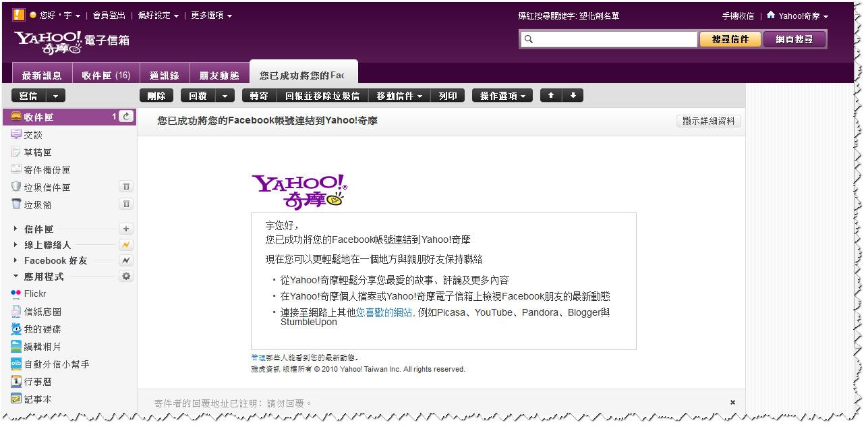This screenshot has height=427, width=868.
Task: Click the icon button next to Facebook 好友
Action: click(126, 260)
